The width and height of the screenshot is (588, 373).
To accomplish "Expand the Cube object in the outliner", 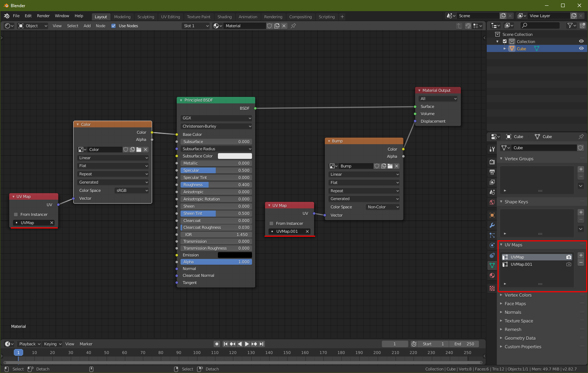I will pos(505,48).
